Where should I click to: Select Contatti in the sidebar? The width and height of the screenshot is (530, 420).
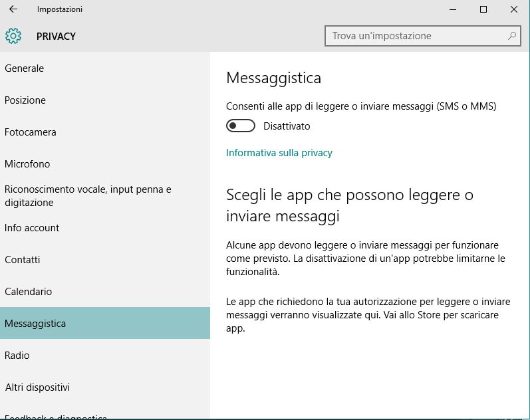pyautogui.click(x=23, y=260)
